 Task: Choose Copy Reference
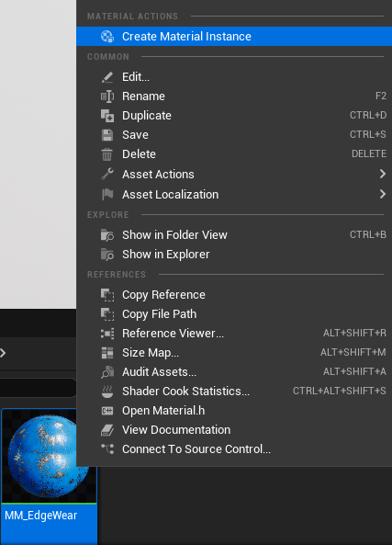click(234, 295)
